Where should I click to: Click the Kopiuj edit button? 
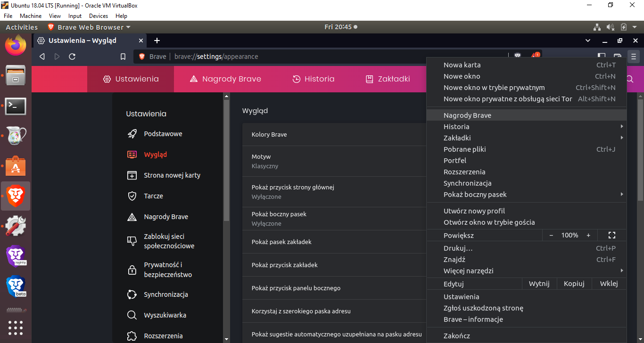click(574, 284)
